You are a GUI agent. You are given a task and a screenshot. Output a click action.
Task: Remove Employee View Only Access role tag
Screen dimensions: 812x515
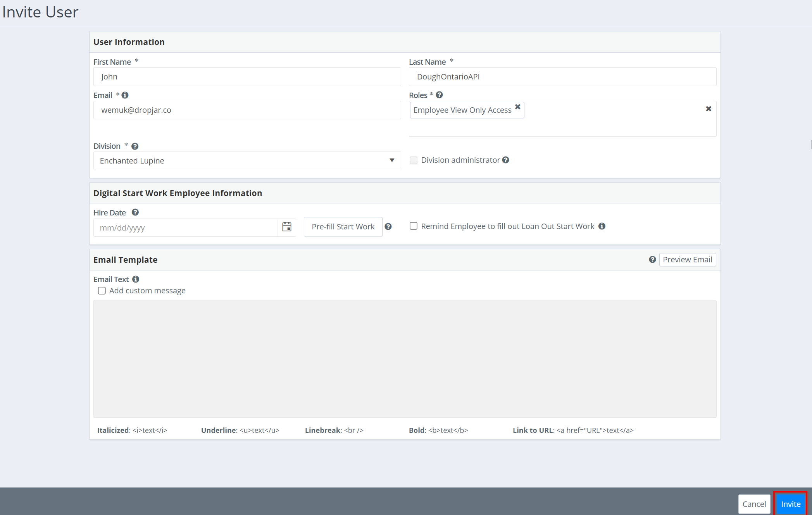click(x=518, y=107)
